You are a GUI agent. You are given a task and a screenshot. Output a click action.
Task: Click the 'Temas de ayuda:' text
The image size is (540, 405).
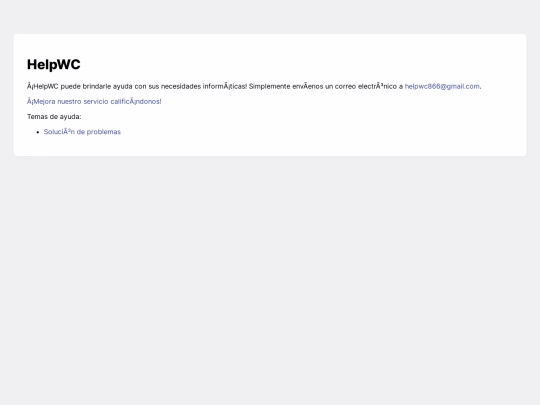pos(54,116)
